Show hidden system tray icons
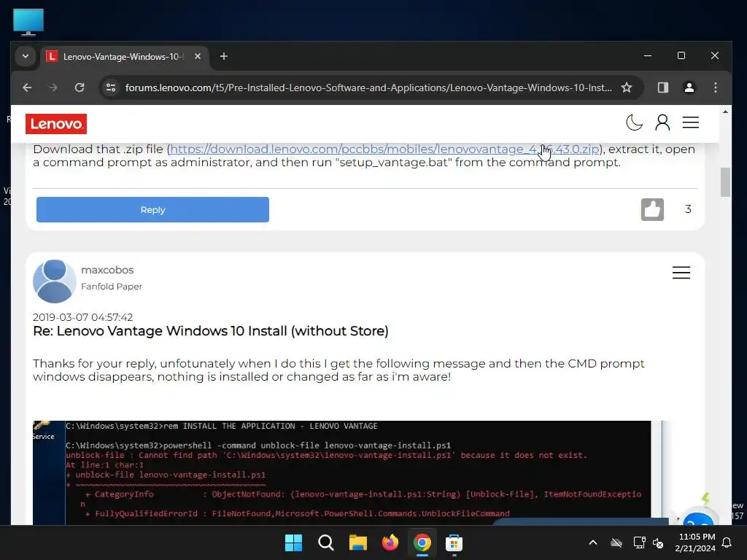 pyautogui.click(x=593, y=542)
